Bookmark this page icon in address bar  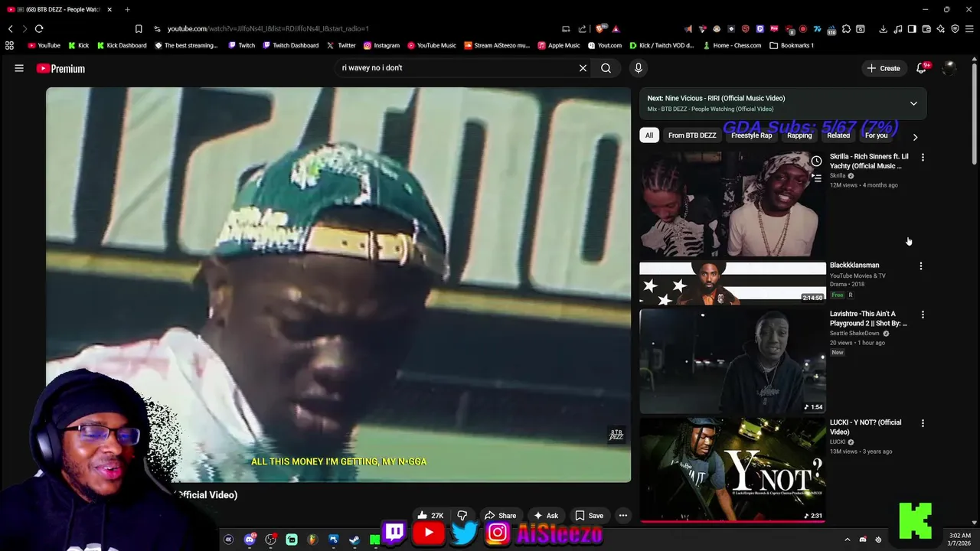[x=139, y=29]
